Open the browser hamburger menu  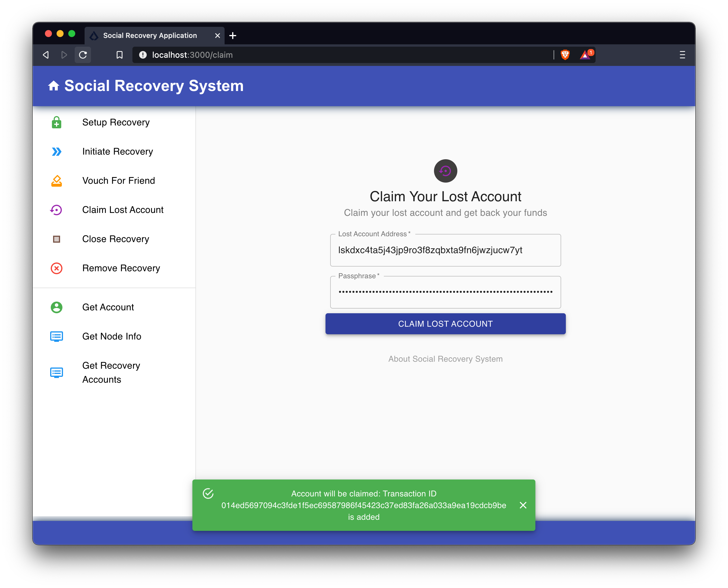click(x=682, y=55)
